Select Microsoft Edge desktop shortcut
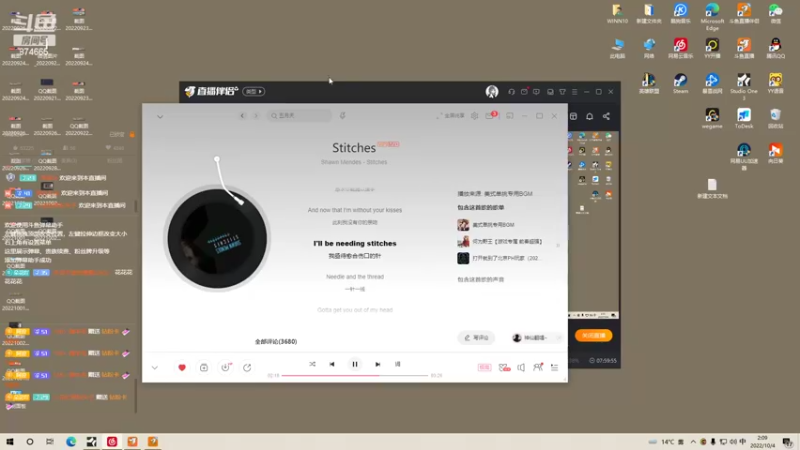 pos(712,16)
